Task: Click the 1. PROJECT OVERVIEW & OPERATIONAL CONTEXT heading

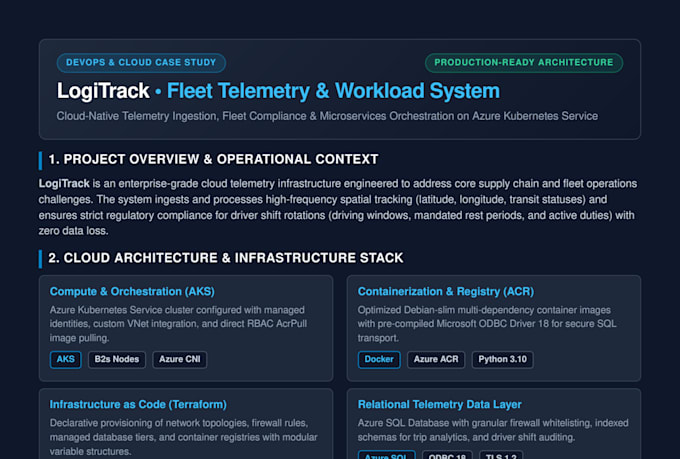Action: point(213,159)
